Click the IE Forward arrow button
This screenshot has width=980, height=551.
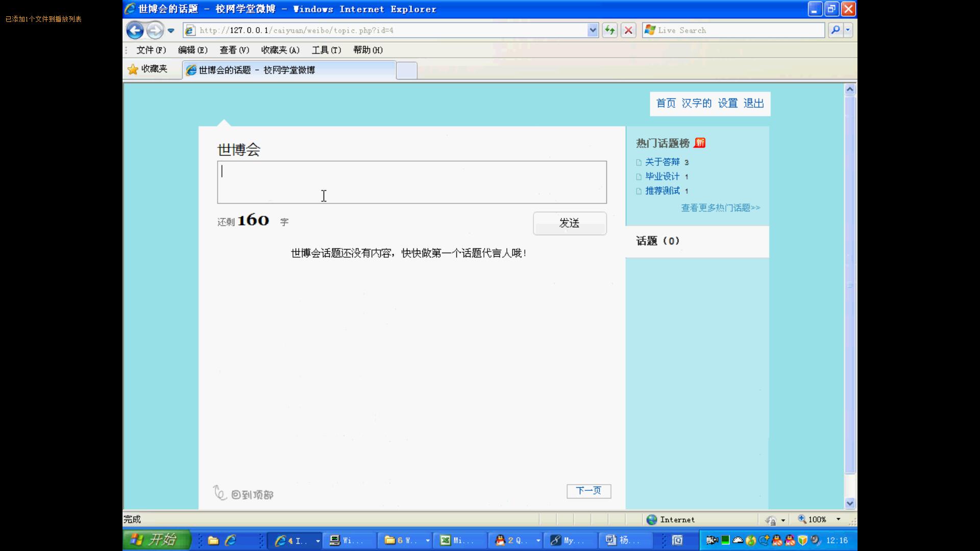tap(155, 30)
